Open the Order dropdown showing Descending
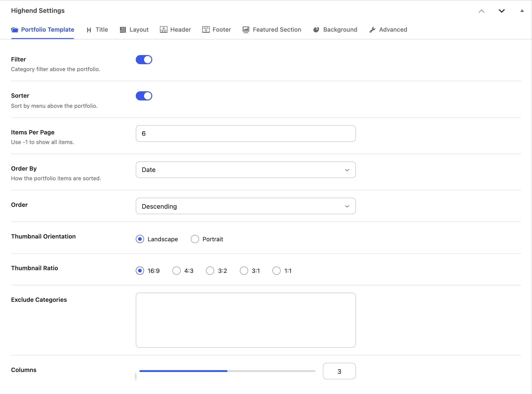 tap(246, 206)
